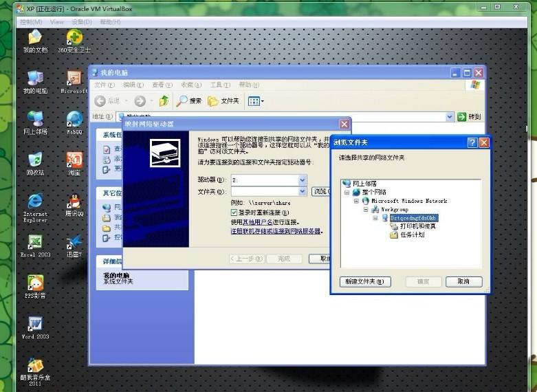Select Internet Explorer desktop icon
The height and width of the screenshot is (392, 537).
(35, 207)
